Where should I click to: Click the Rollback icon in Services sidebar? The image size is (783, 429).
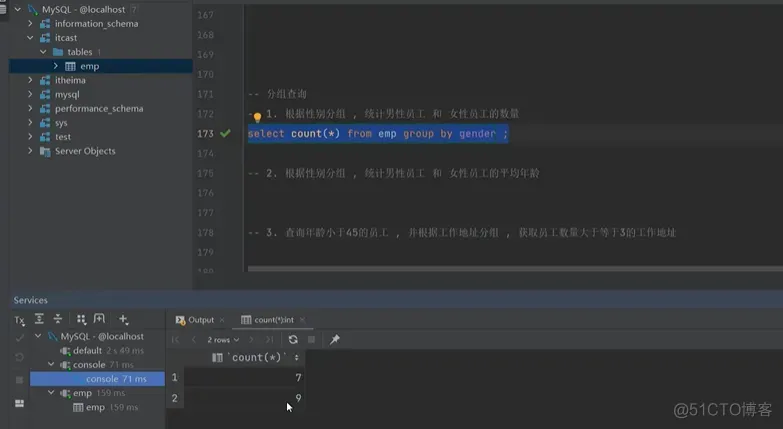19,357
